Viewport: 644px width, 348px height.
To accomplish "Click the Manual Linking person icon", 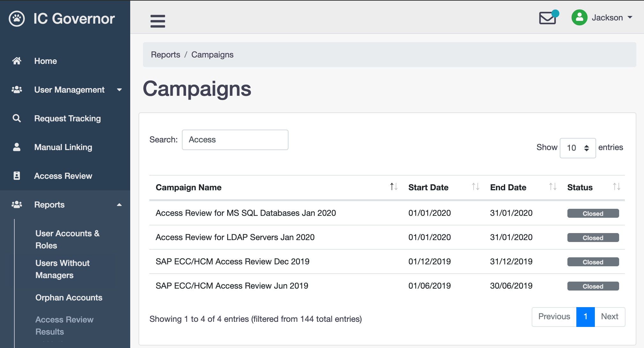I will (x=17, y=147).
